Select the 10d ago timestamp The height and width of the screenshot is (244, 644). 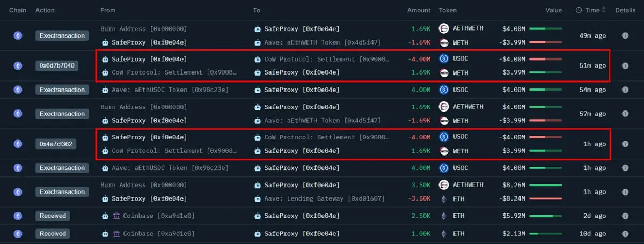593,234
